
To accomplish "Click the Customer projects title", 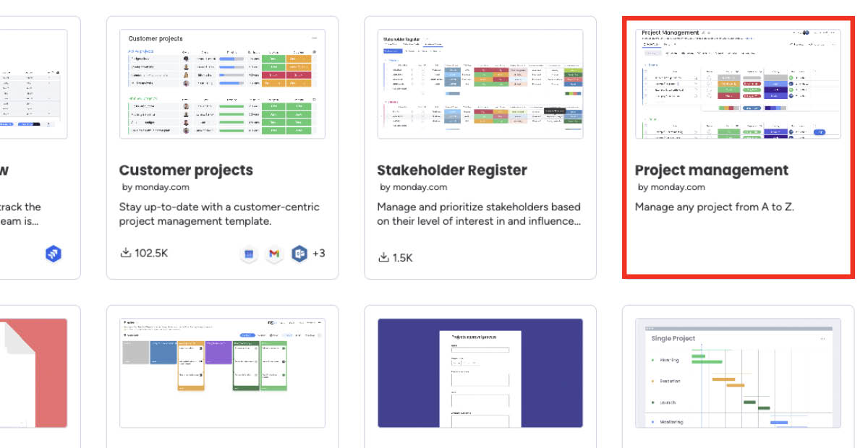I will (x=186, y=171).
